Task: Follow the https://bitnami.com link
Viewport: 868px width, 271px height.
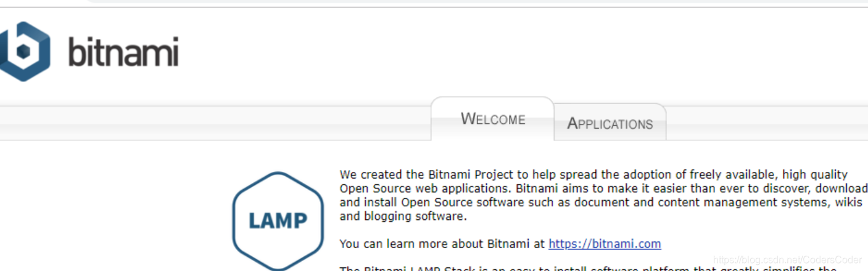Action: click(605, 244)
